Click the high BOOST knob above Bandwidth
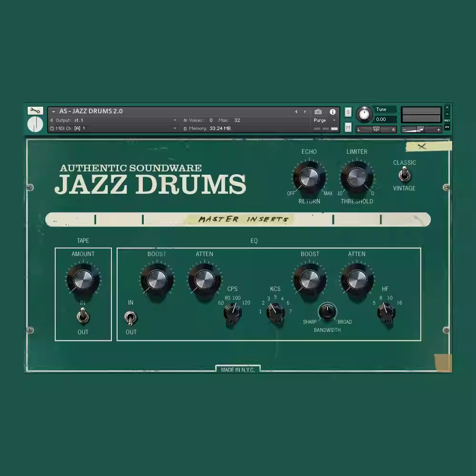 (310, 279)
